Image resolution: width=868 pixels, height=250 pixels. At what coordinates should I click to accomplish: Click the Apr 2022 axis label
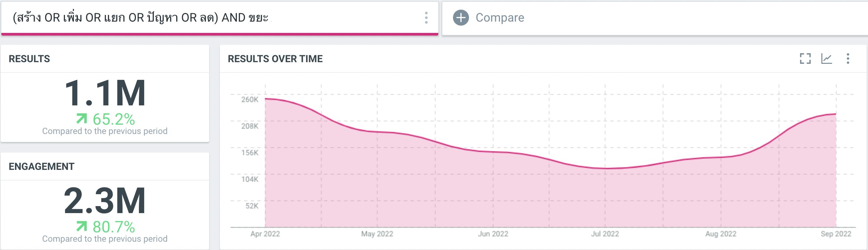coord(265,234)
